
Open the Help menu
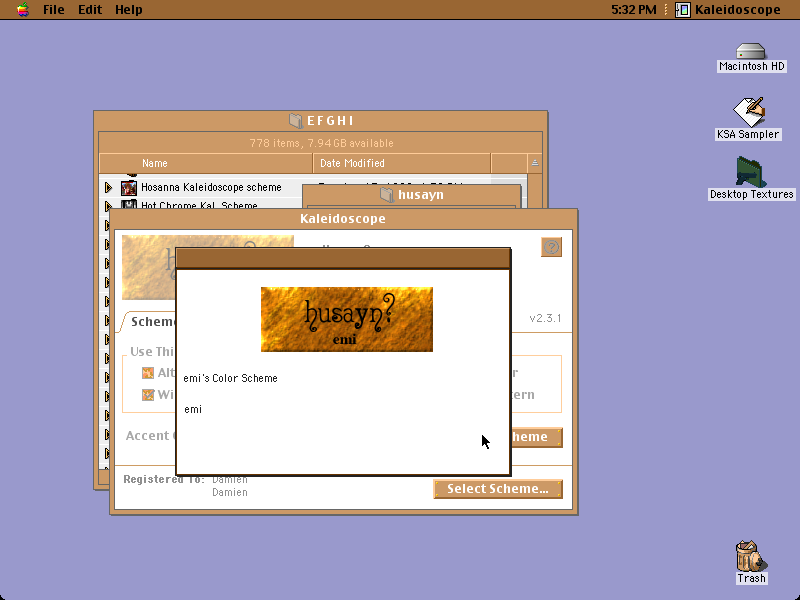click(129, 9)
